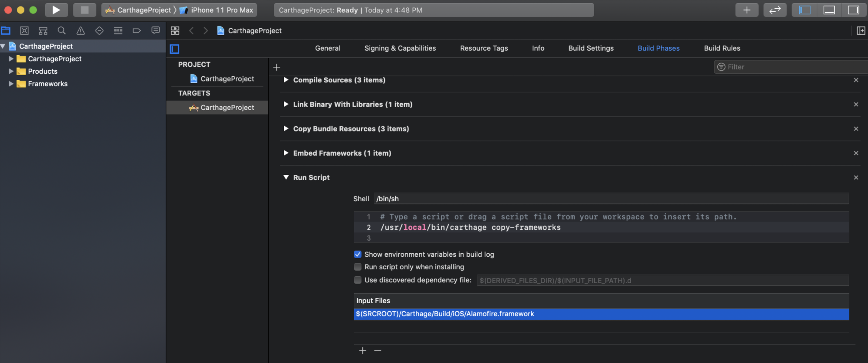Run the project with the Play button

[x=56, y=10]
